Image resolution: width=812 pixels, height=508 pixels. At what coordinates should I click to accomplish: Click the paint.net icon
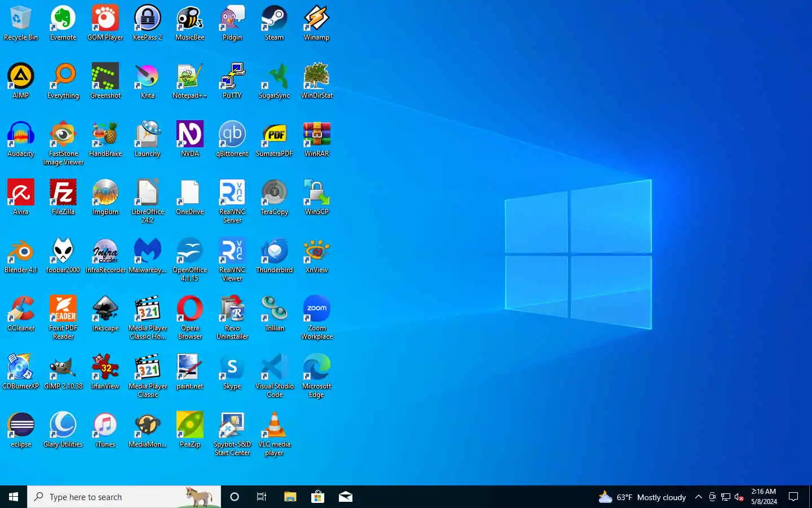(190, 372)
